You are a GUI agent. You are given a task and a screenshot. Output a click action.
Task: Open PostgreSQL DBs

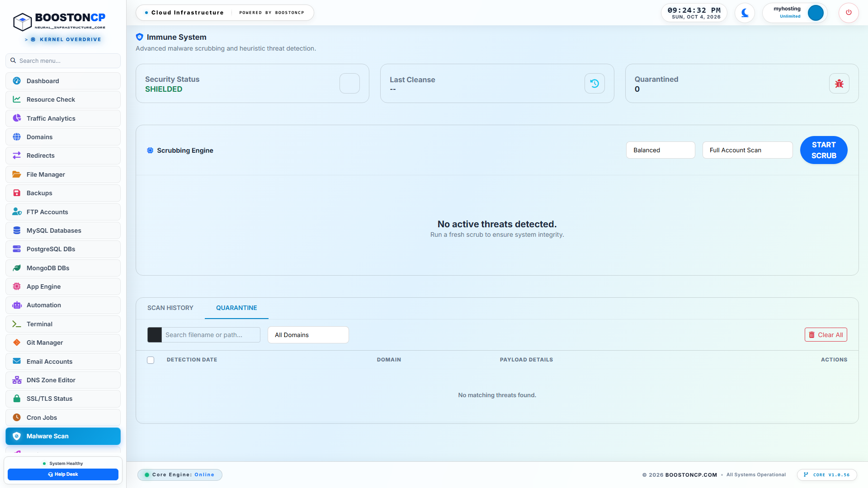(x=63, y=249)
